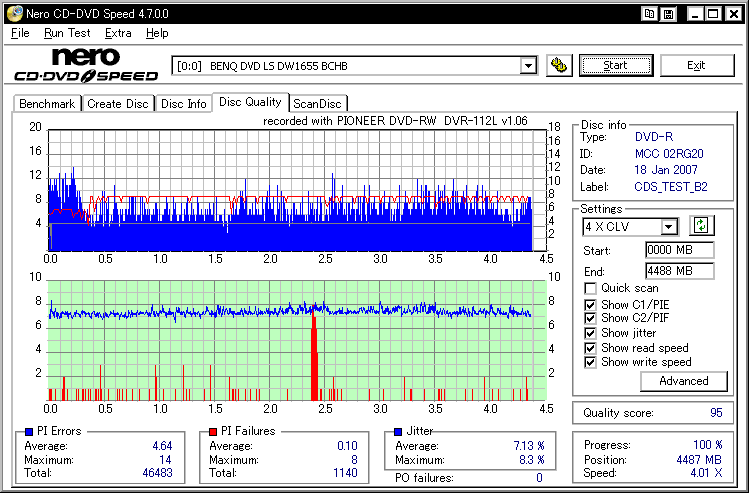This screenshot has height=493, width=749.
Task: Open the drive selection dropdown
Action: click(528, 66)
